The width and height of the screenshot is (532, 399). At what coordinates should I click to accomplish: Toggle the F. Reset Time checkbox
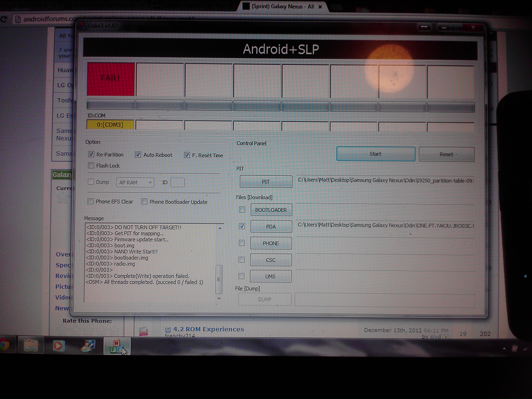[187, 155]
